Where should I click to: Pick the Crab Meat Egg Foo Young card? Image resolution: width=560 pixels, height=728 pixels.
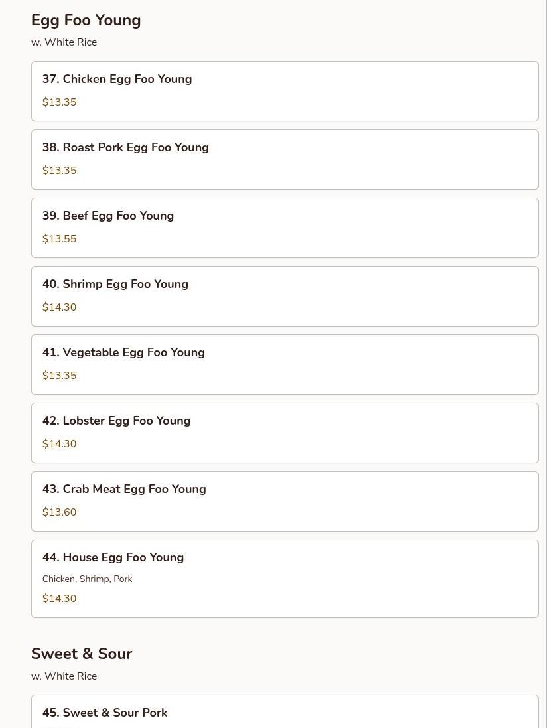pyautogui.click(x=284, y=501)
